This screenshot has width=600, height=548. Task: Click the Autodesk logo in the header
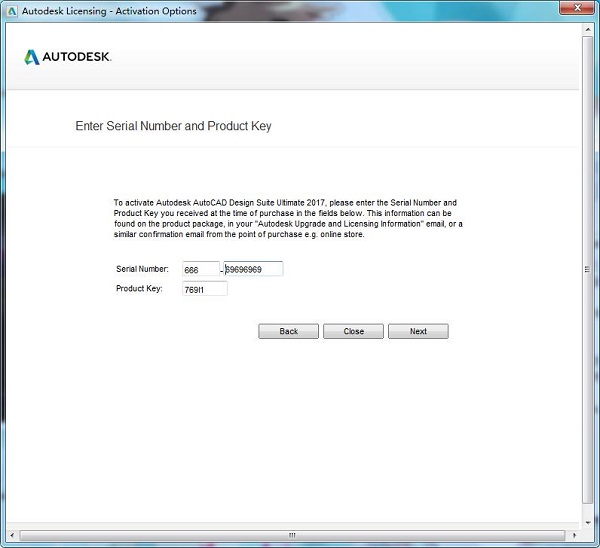[68, 57]
